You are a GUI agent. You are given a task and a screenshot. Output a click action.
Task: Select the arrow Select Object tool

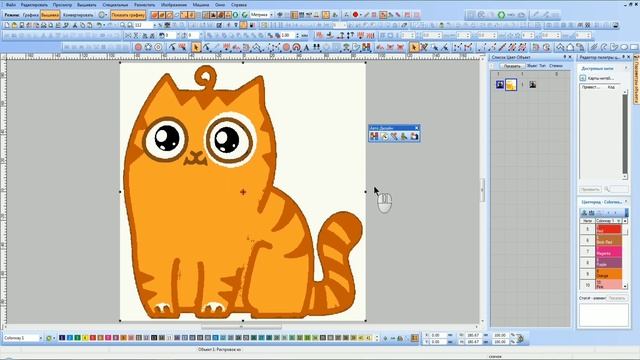tap(196, 47)
